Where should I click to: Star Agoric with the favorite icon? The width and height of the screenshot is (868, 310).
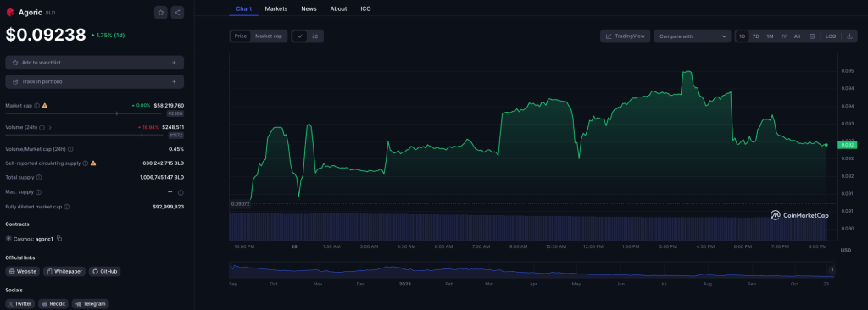tap(160, 12)
